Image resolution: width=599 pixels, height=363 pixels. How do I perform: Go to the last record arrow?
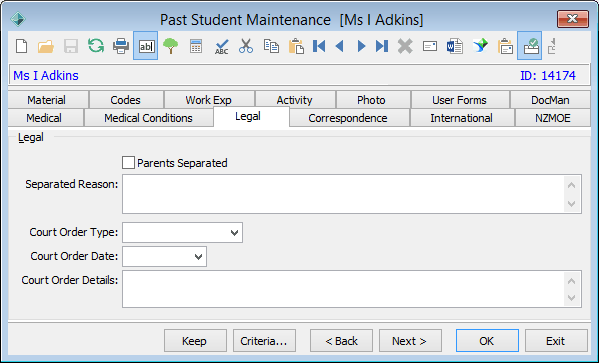pyautogui.click(x=382, y=46)
